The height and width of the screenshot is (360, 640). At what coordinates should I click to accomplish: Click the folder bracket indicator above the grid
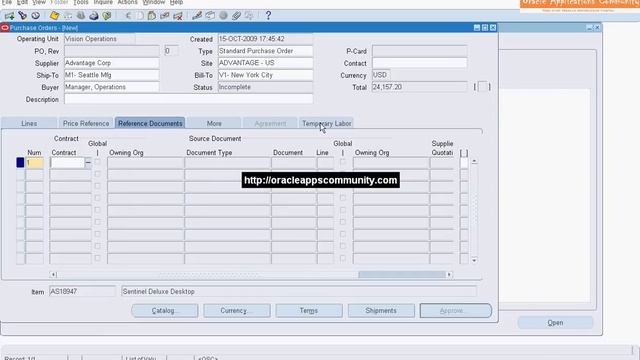[464, 153]
